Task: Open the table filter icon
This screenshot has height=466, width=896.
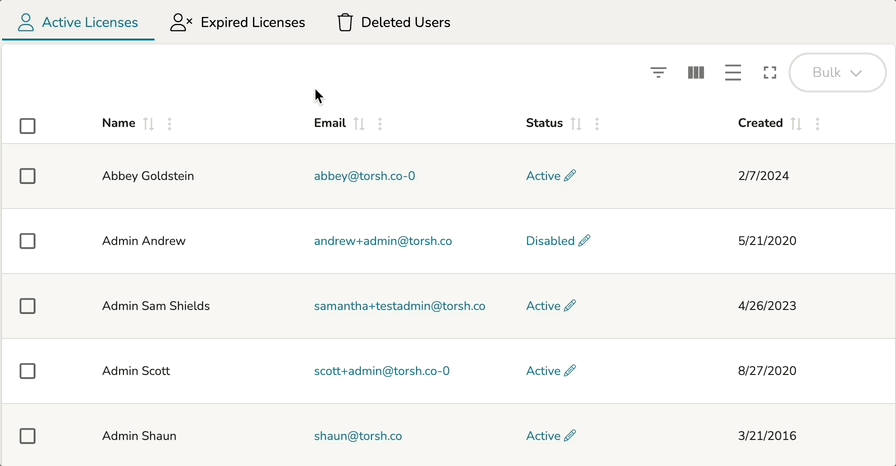Action: [x=658, y=73]
